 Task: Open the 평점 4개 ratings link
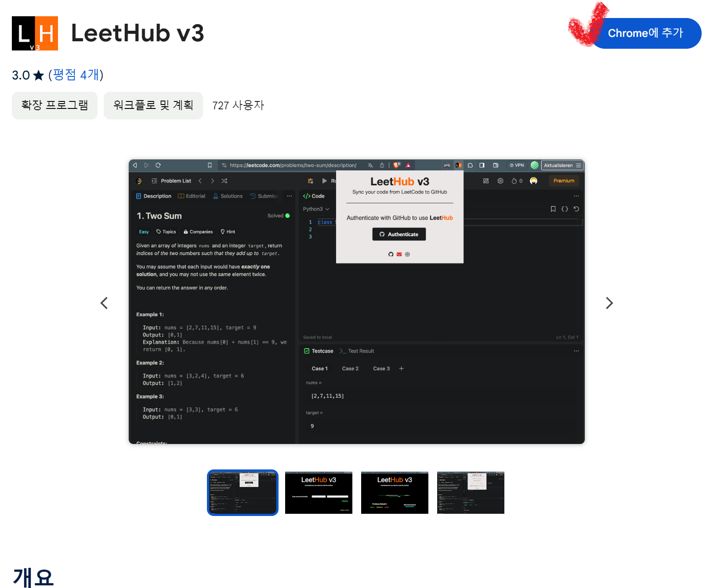[76, 75]
